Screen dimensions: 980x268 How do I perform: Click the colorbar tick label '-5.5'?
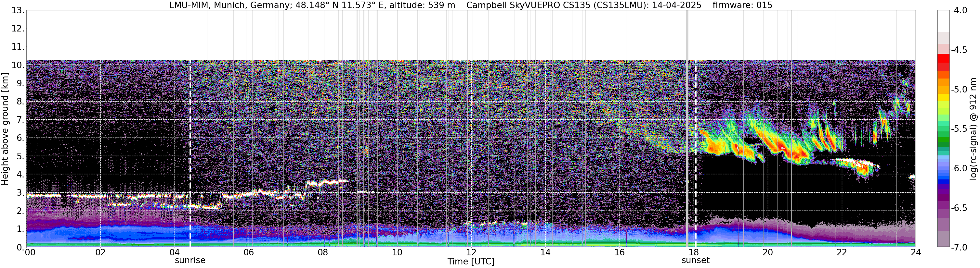(x=959, y=129)
